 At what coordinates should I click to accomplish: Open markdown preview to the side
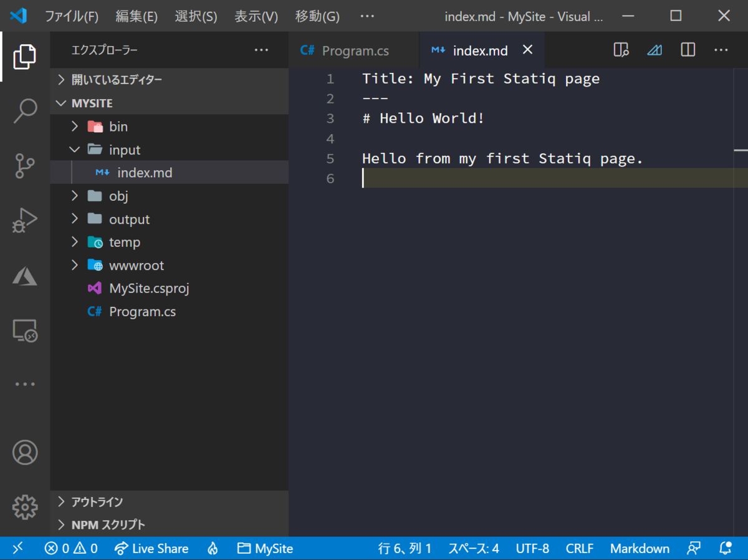point(621,50)
